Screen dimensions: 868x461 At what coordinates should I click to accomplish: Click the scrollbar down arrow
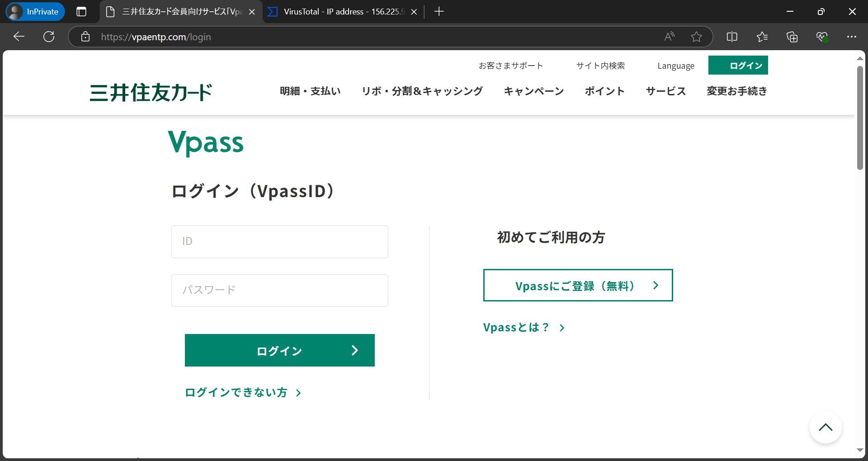click(860, 450)
